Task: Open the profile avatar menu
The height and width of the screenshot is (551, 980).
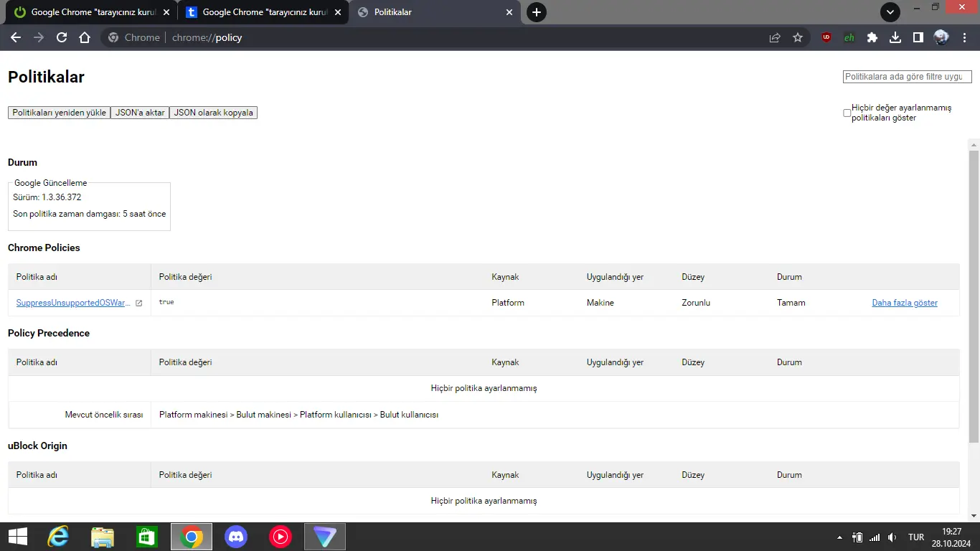Action: pyautogui.click(x=941, y=37)
